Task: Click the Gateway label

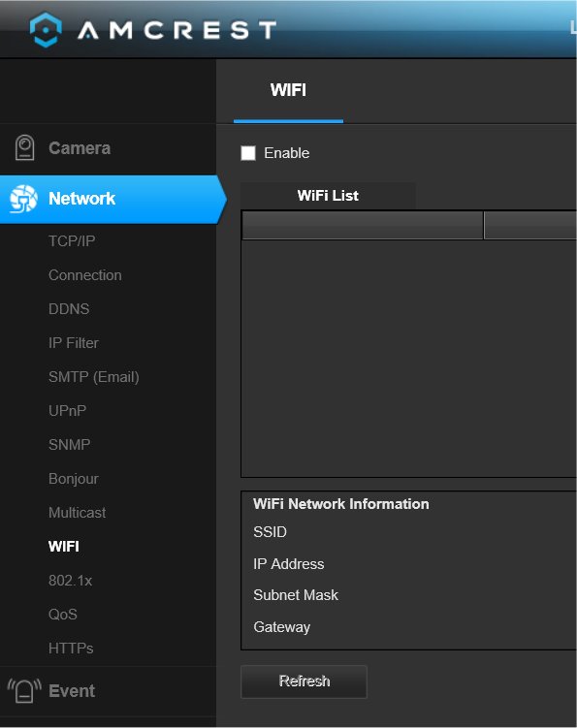Action: pyautogui.click(x=281, y=627)
